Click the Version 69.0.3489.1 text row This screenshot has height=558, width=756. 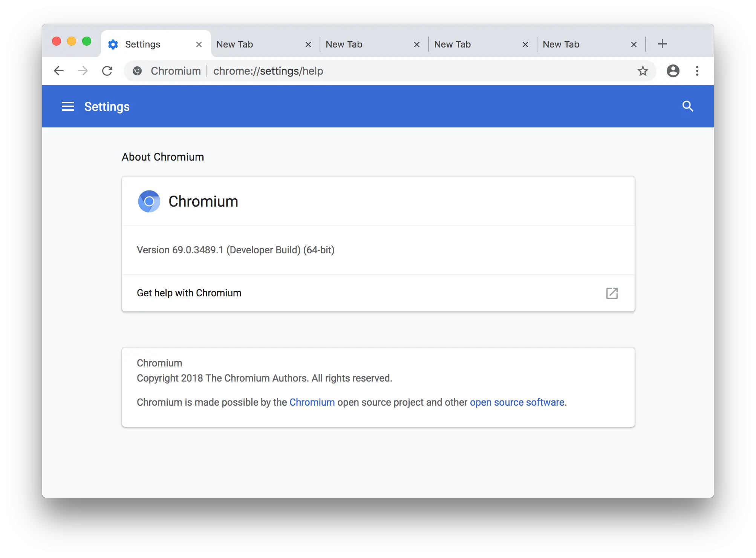(236, 250)
